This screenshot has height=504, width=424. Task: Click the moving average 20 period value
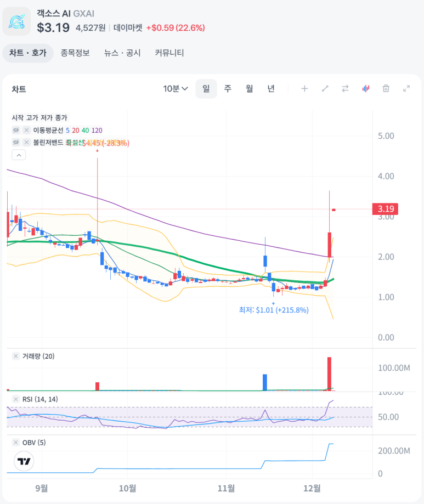[x=76, y=130]
